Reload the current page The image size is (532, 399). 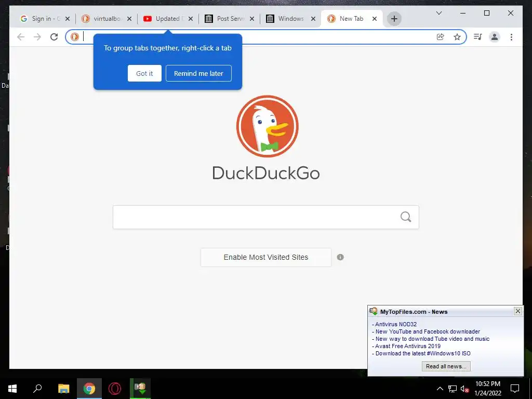click(54, 37)
